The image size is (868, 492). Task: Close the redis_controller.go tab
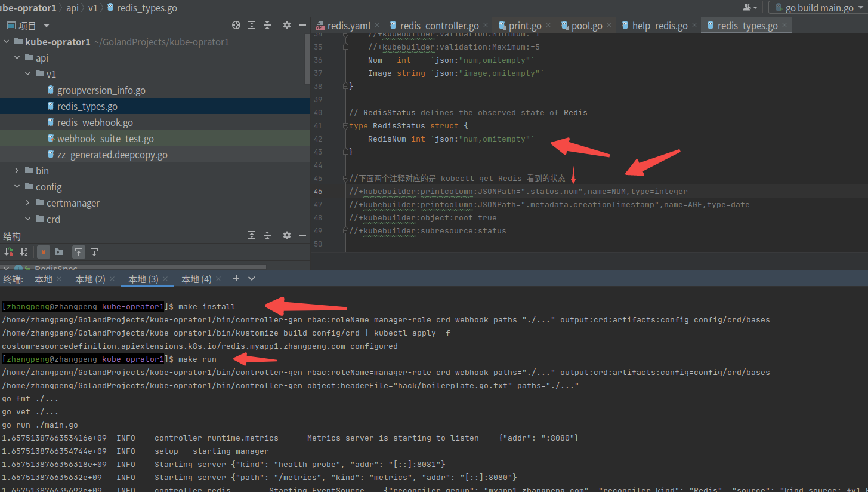click(486, 25)
